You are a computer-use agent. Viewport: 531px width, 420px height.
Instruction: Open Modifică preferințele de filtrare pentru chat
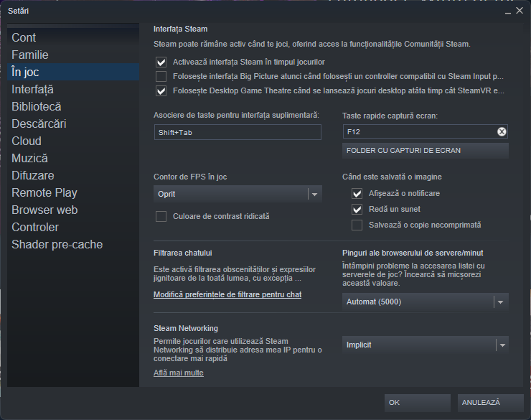227,294
